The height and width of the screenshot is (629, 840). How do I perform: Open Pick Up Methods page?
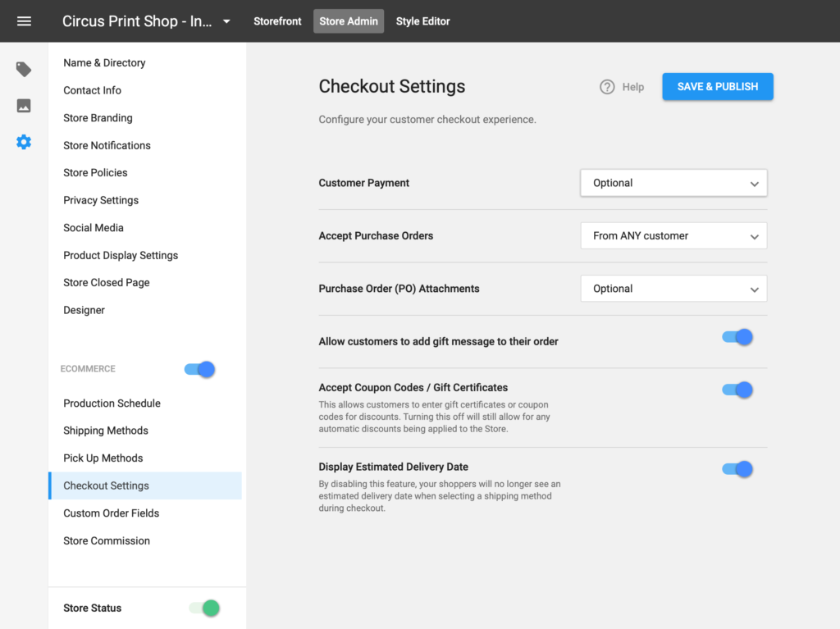103,458
